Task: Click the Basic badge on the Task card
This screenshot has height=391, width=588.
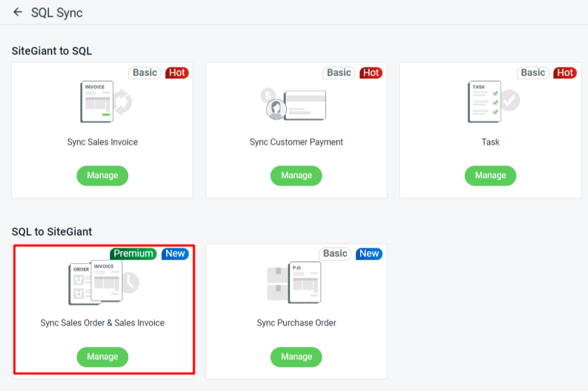Action: click(x=533, y=72)
